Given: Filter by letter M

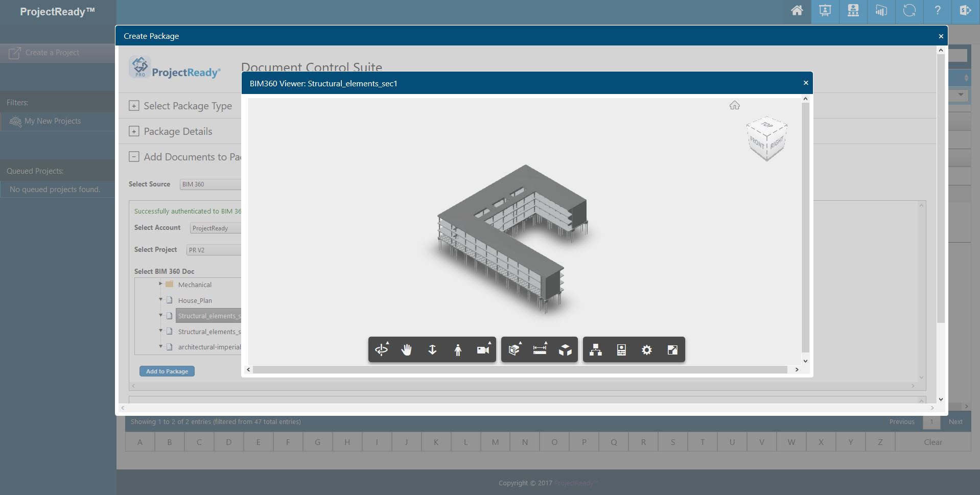Looking at the screenshot, I should click(x=495, y=442).
